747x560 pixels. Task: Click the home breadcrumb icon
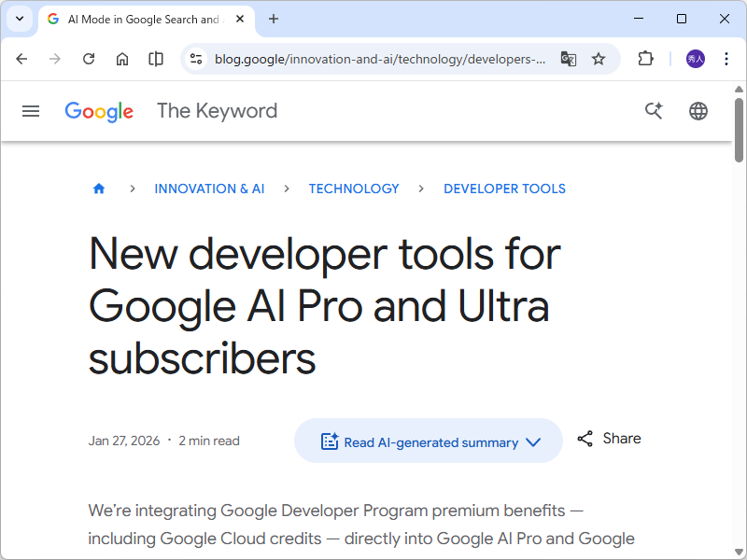pyautogui.click(x=99, y=189)
